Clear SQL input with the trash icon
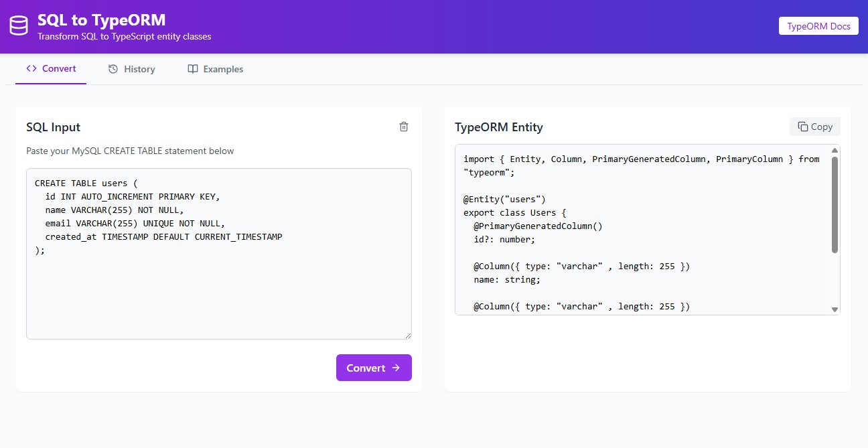Image resolution: width=868 pixels, height=448 pixels. tap(404, 127)
